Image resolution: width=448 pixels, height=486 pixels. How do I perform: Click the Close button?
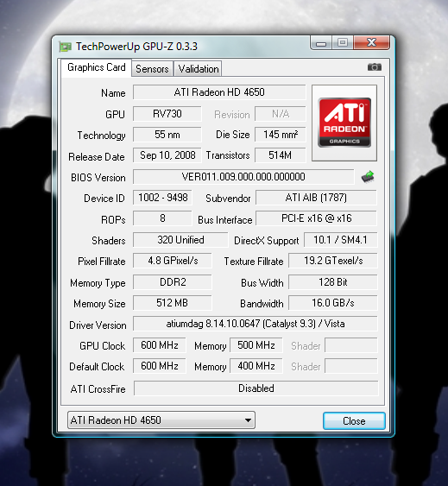pos(354,421)
